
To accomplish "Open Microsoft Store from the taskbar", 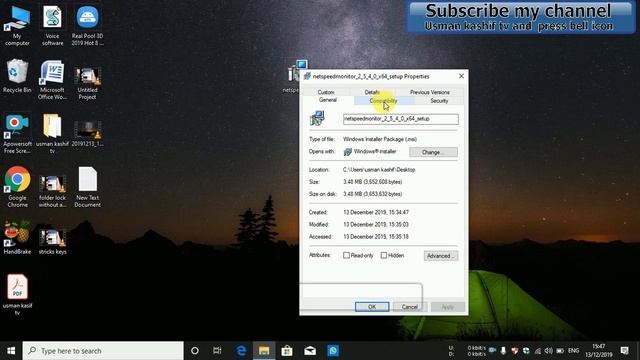I will pos(287,351).
